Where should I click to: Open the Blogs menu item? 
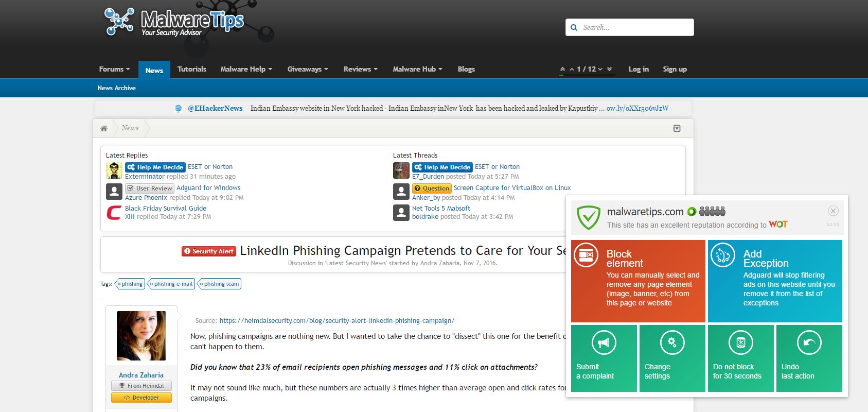pos(466,69)
